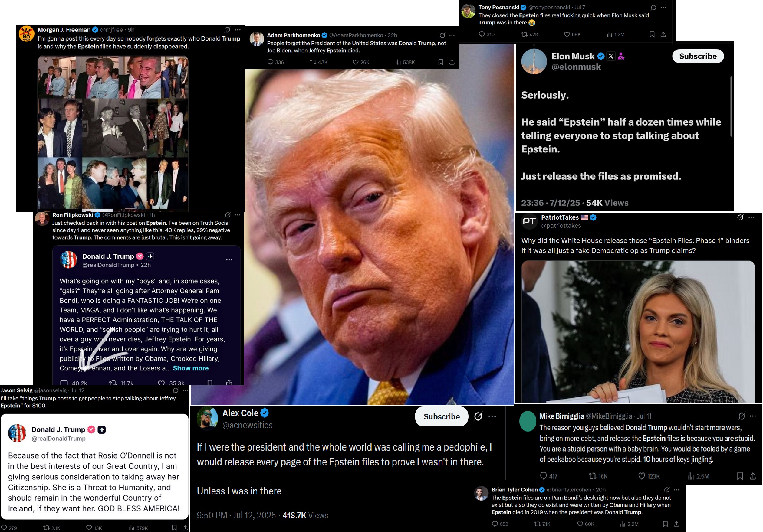This screenshot has width=763, height=532.
Task: Share Brian Tyler Cohen's tweet via upload icon
Action: pyautogui.click(x=676, y=524)
